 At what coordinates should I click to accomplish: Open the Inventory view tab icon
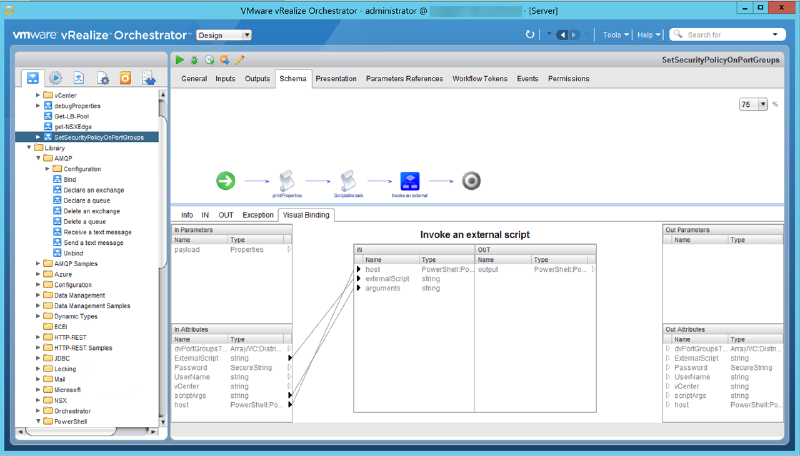tap(148, 78)
